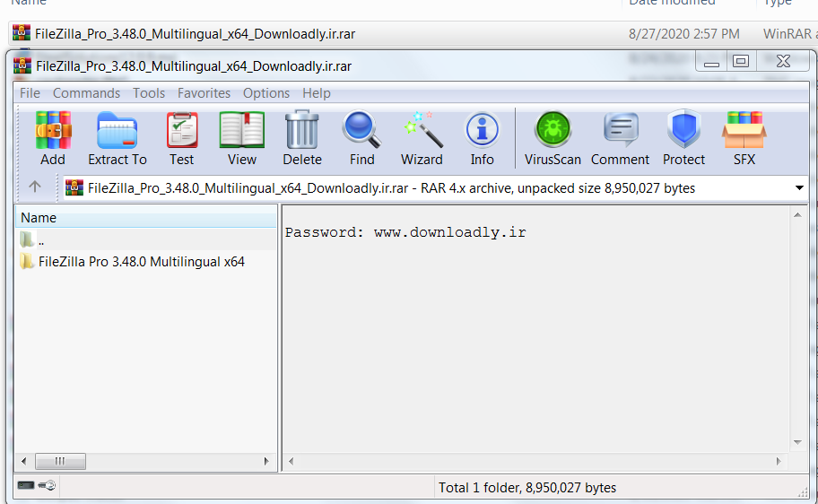The image size is (818, 504).
Task: Click comment pane scroll down arrow
Action: click(x=797, y=442)
